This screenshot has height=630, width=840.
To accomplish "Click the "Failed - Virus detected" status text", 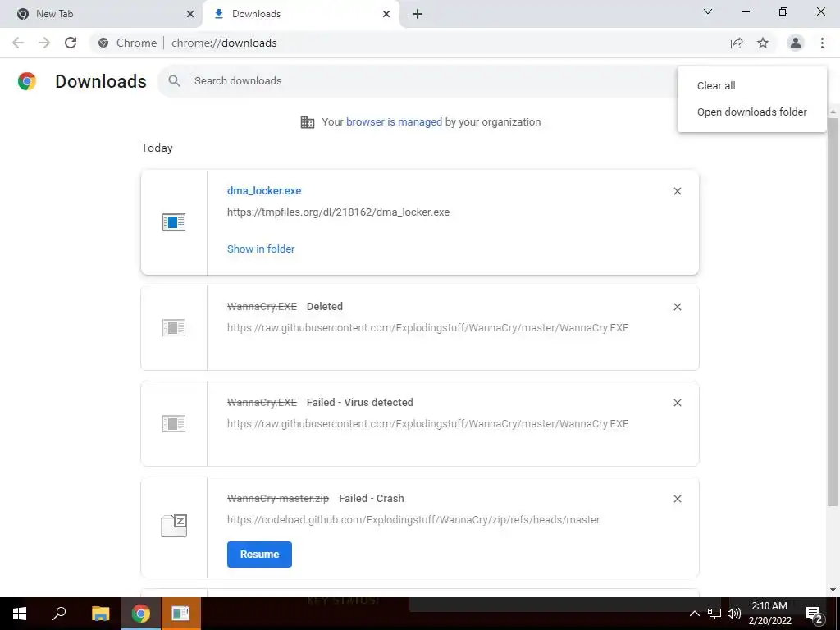I will 359,402.
